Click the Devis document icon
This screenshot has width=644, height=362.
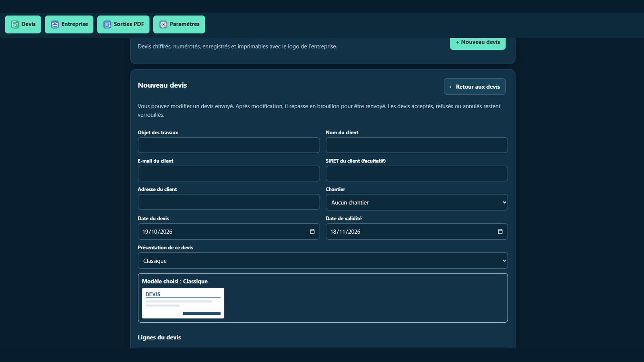(15, 25)
